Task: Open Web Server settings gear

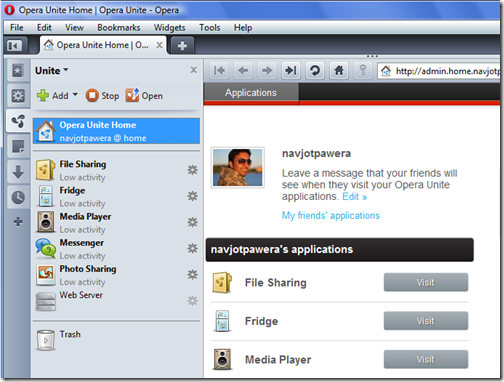Action: [x=192, y=301]
